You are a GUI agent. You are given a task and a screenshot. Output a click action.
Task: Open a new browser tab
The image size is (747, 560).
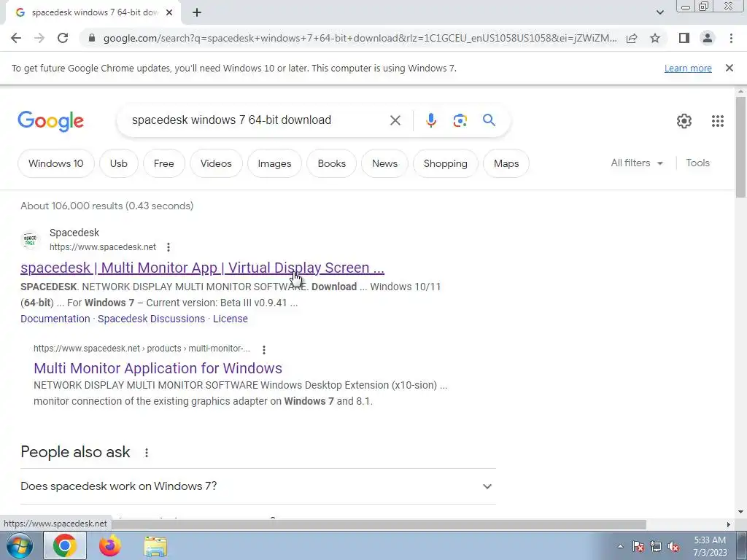point(197,13)
